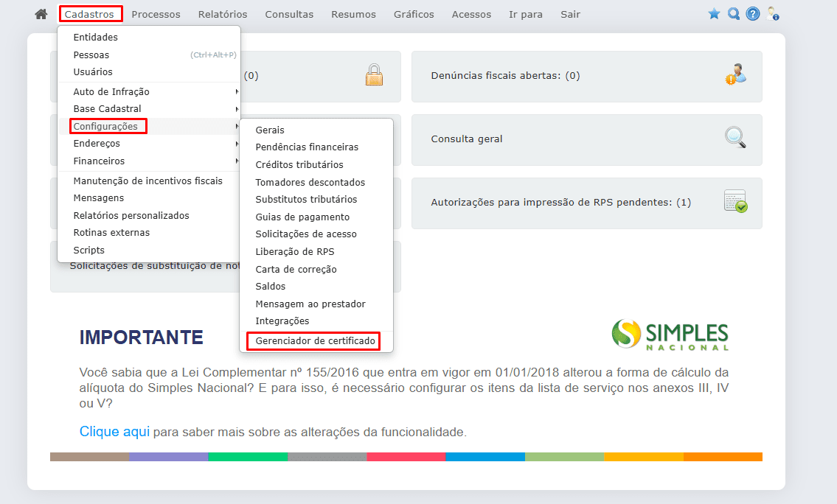
Task: Open favorites via the star icon
Action: [713, 13]
